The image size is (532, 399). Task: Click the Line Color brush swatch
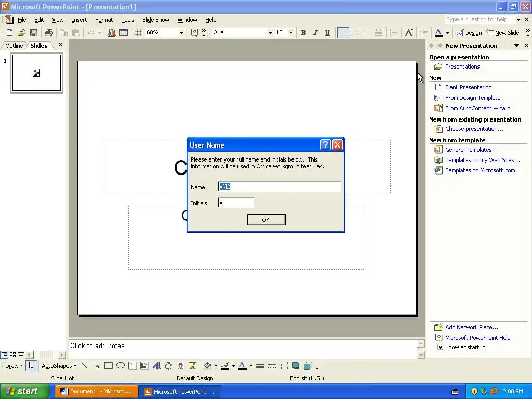[x=224, y=366]
